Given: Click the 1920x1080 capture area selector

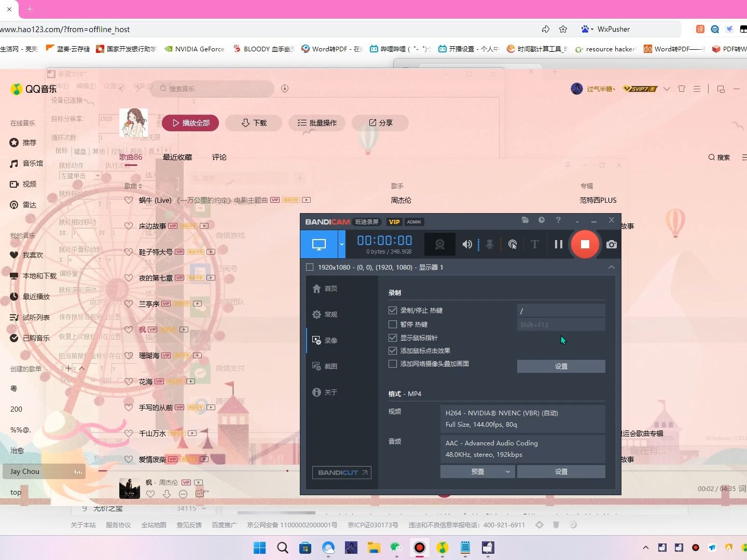Looking at the screenshot, I should [375, 267].
